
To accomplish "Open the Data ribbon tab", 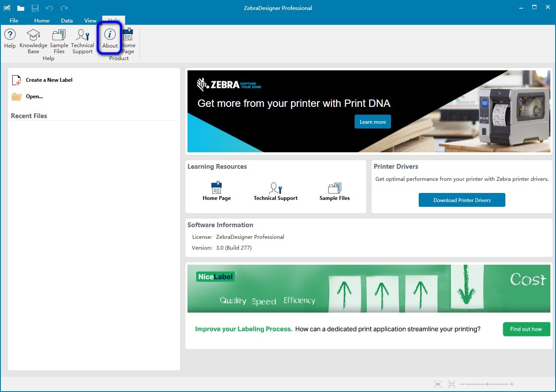I will pyautogui.click(x=67, y=20).
